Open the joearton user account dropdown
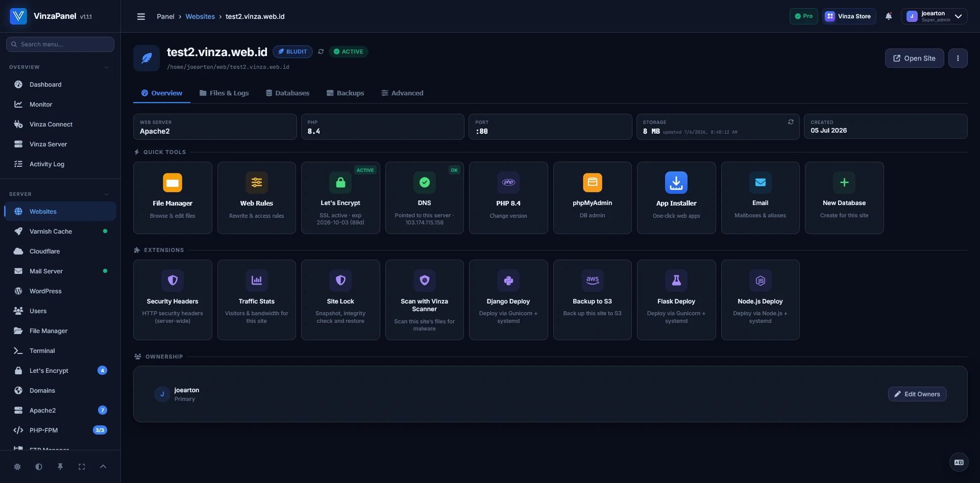980x483 pixels. point(934,16)
